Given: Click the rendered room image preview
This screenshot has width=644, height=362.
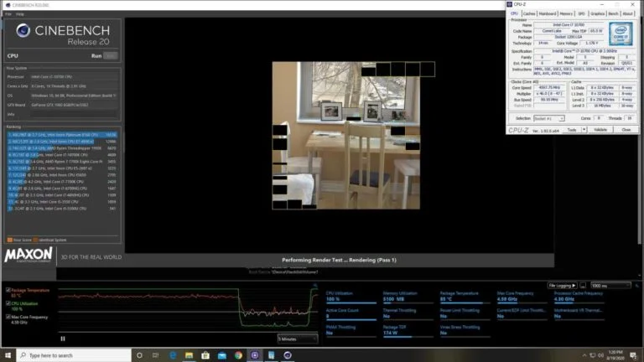Looking at the screenshot, I should pyautogui.click(x=345, y=136).
